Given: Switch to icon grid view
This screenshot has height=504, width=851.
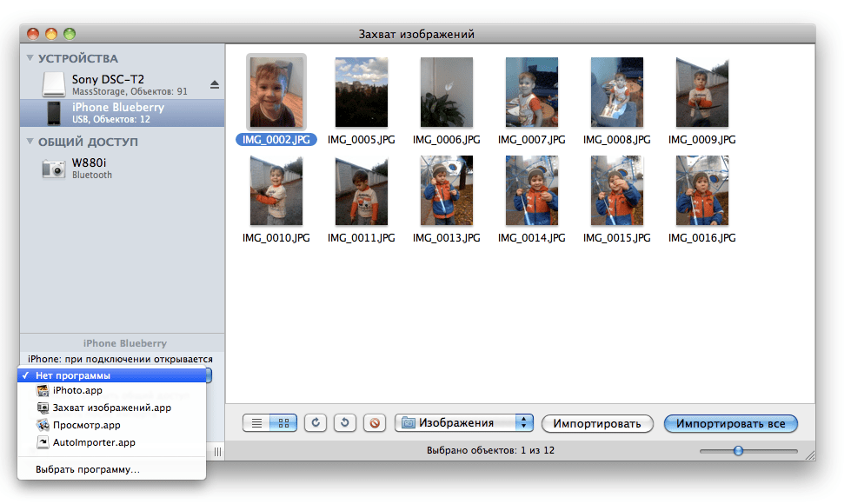Looking at the screenshot, I should [x=283, y=423].
